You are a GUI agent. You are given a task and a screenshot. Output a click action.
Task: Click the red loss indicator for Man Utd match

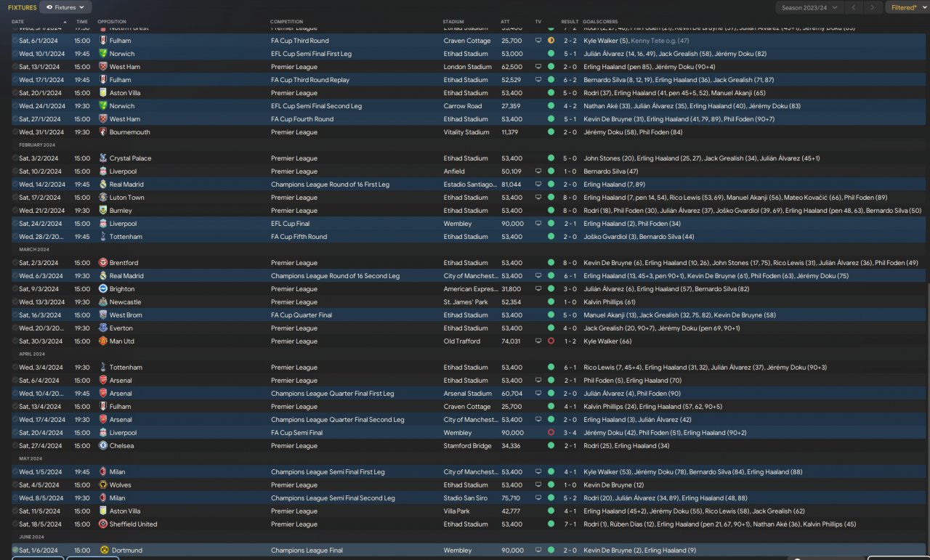(x=551, y=341)
